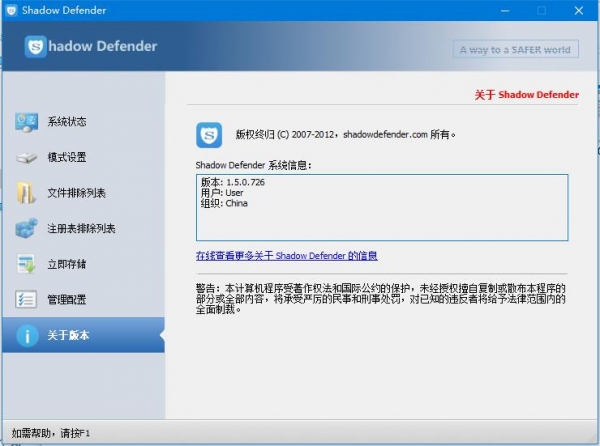
Task: Open 模式设置 in sidebar
Action: [x=83, y=157]
